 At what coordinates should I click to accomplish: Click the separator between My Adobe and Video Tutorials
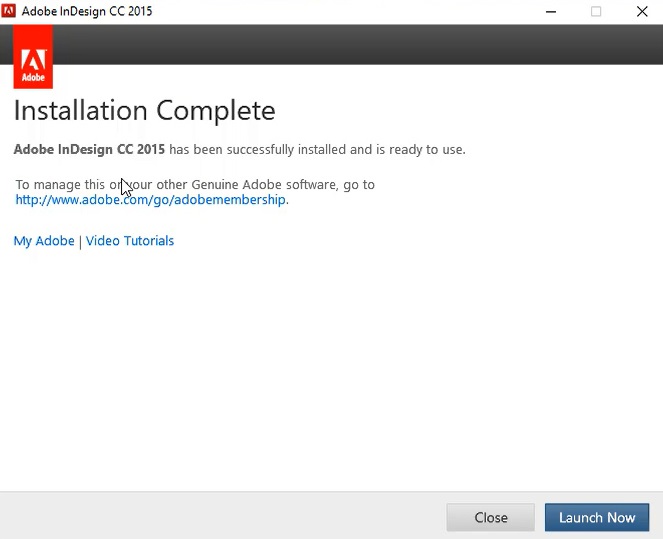tap(80, 241)
